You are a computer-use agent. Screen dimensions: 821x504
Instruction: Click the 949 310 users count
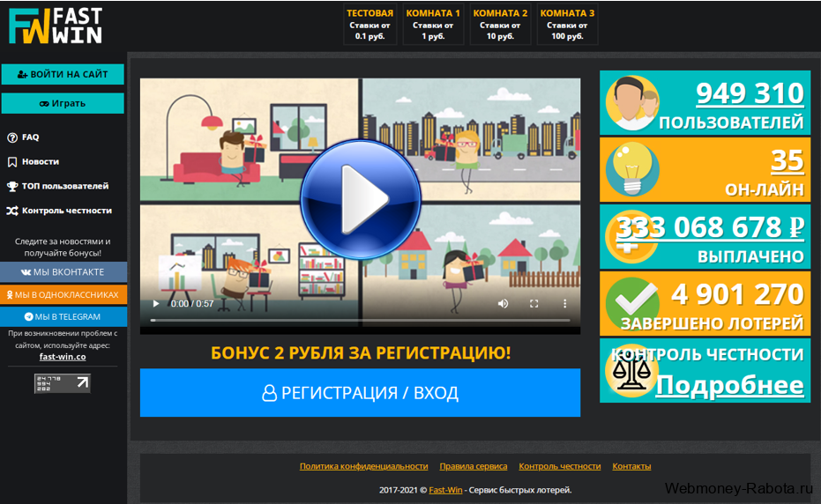click(x=750, y=93)
